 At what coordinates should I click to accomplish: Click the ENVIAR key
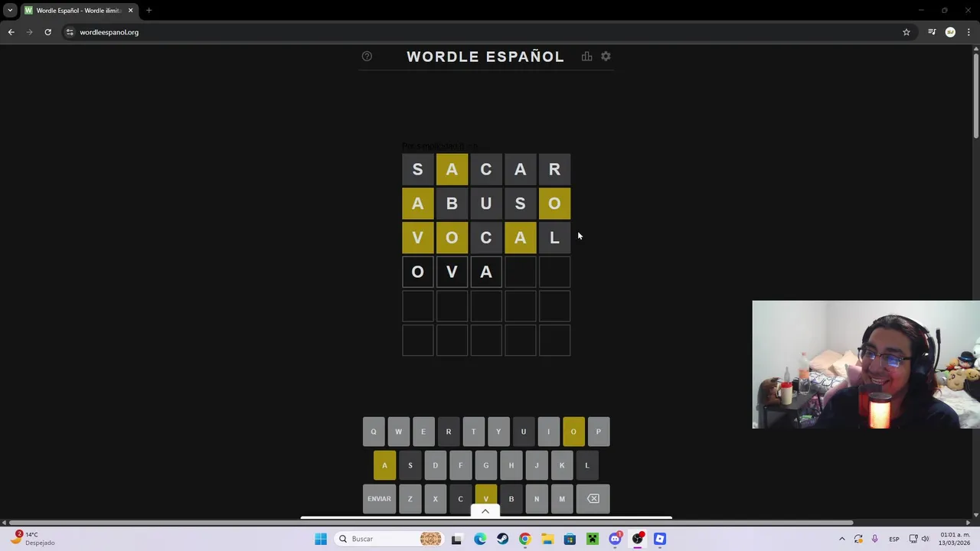(379, 499)
